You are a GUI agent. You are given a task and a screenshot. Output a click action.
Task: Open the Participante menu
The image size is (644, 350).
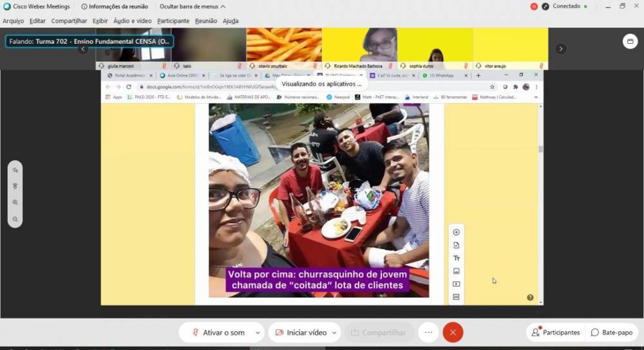(x=173, y=21)
